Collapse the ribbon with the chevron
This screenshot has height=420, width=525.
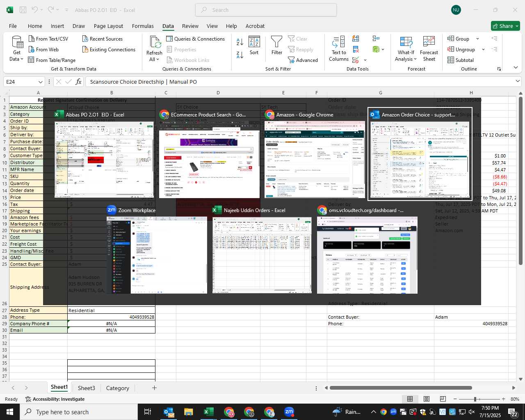[516, 68]
